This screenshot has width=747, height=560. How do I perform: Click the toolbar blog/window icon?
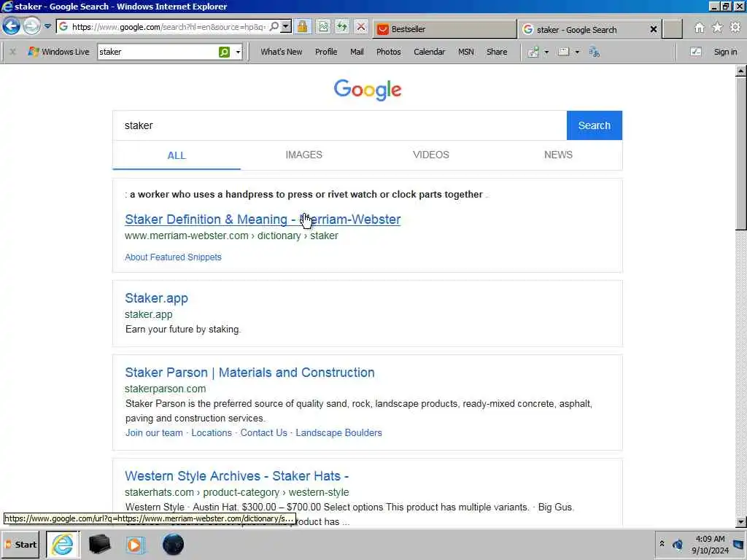pyautogui.click(x=564, y=52)
